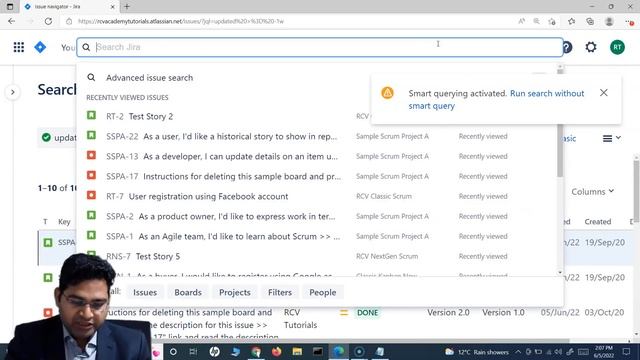Open the list view switcher dropdown
The image size is (640, 360).
point(611,138)
